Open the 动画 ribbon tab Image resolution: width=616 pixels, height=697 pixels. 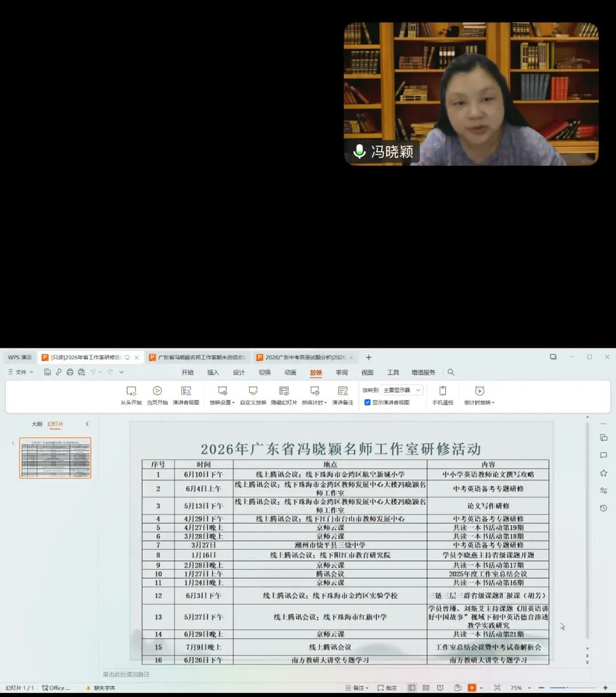(290, 372)
